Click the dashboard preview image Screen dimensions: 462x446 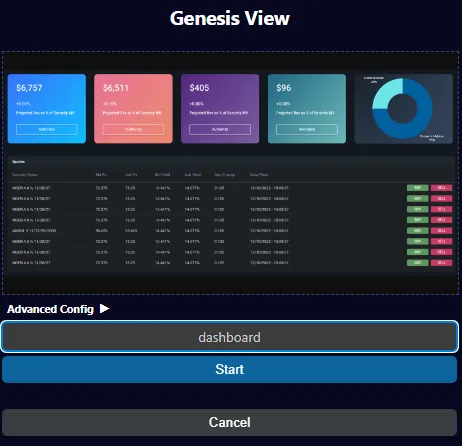pyautogui.click(x=230, y=173)
